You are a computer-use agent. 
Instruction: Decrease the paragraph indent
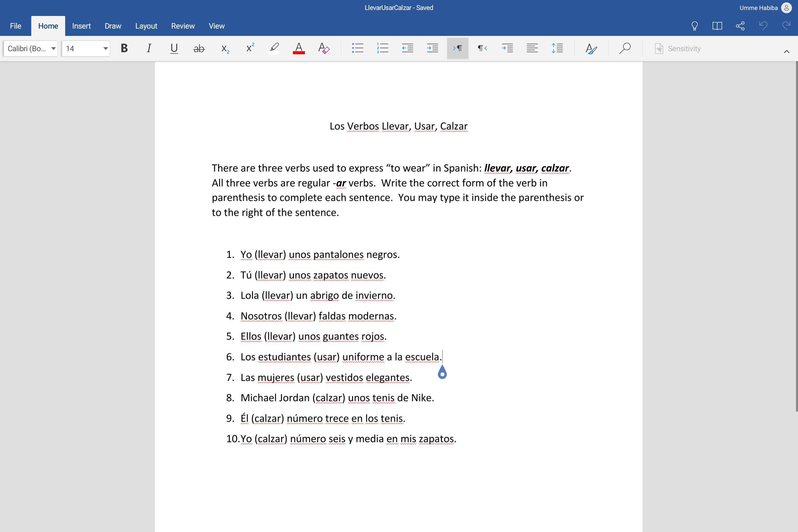tap(408, 49)
